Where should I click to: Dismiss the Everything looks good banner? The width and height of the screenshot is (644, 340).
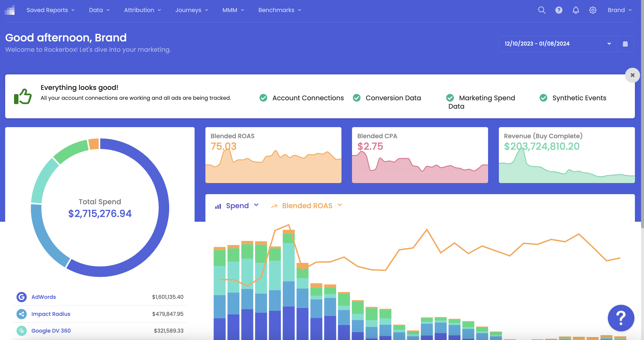(632, 75)
